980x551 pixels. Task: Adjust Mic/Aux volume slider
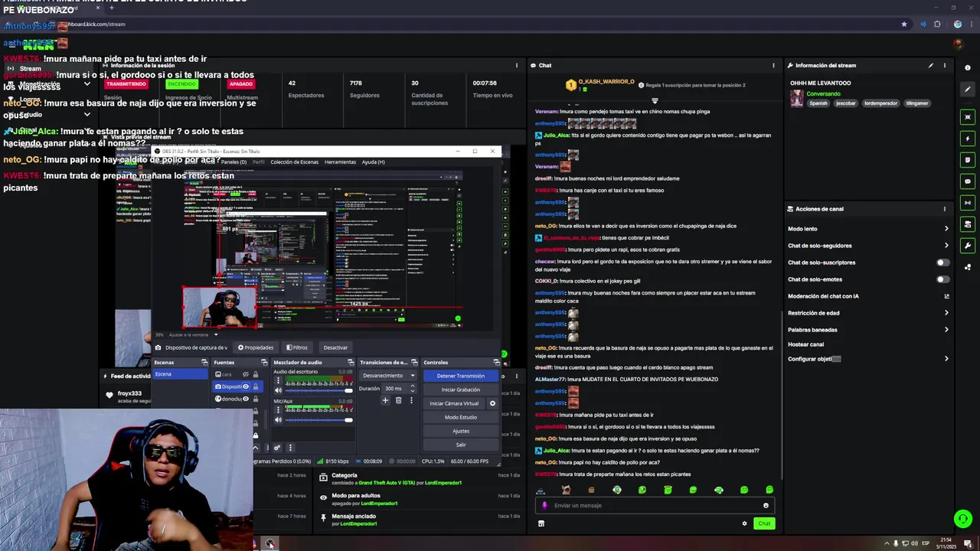(x=318, y=419)
